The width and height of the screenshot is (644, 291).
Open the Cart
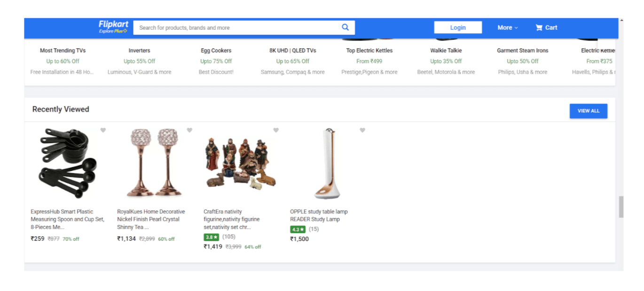pos(546,27)
